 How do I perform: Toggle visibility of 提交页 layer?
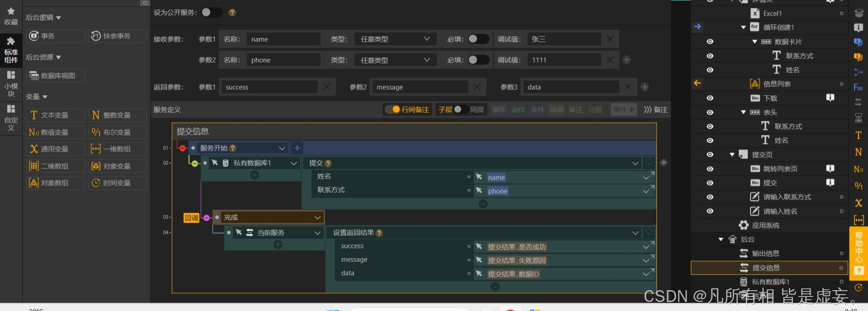click(710, 155)
